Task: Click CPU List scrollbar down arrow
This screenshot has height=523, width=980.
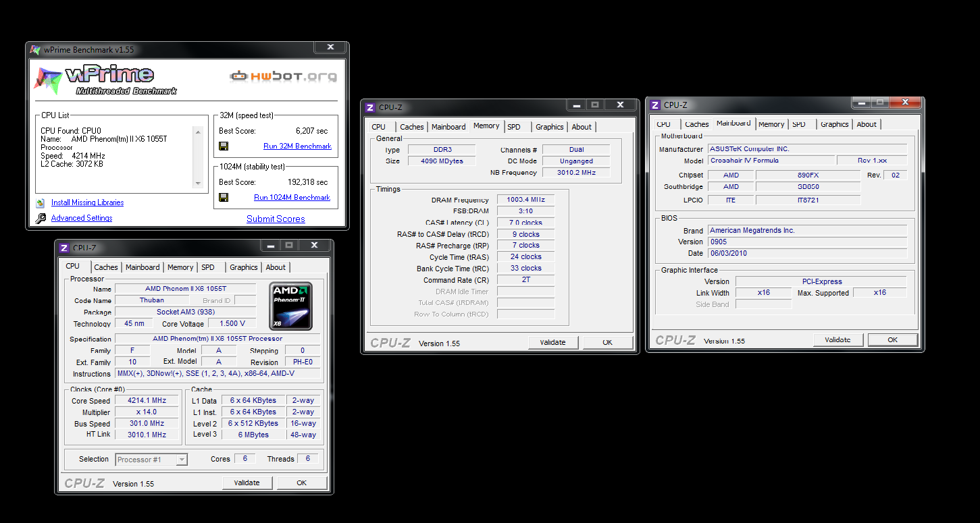Action: pyautogui.click(x=198, y=183)
